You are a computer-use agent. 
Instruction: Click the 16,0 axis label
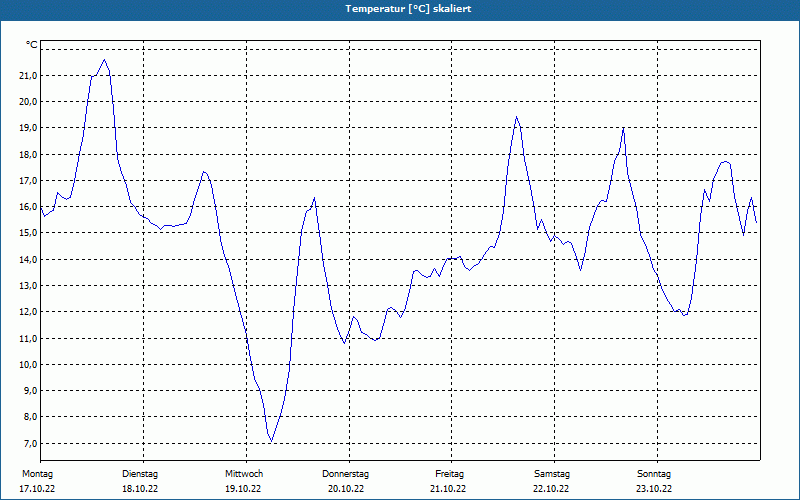pos(28,207)
